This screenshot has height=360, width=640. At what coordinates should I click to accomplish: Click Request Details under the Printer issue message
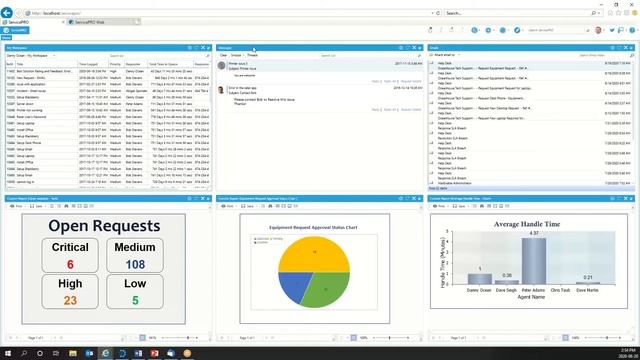click(x=411, y=81)
